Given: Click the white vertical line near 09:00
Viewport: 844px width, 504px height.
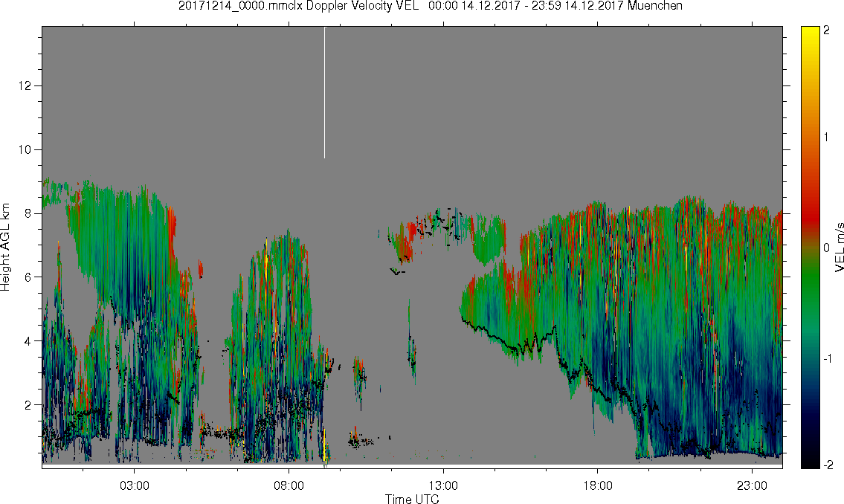Looking at the screenshot, I should pos(324,92).
